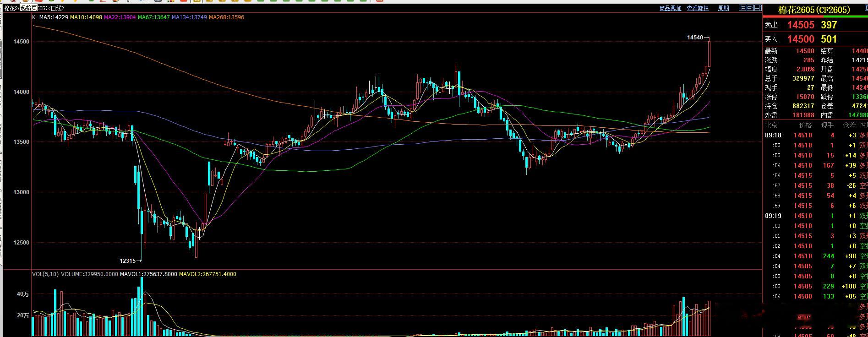Image resolution: width=868 pixels, height=337 pixels.
Task: Select the MA134:13749 indicator label
Action: tap(189, 17)
